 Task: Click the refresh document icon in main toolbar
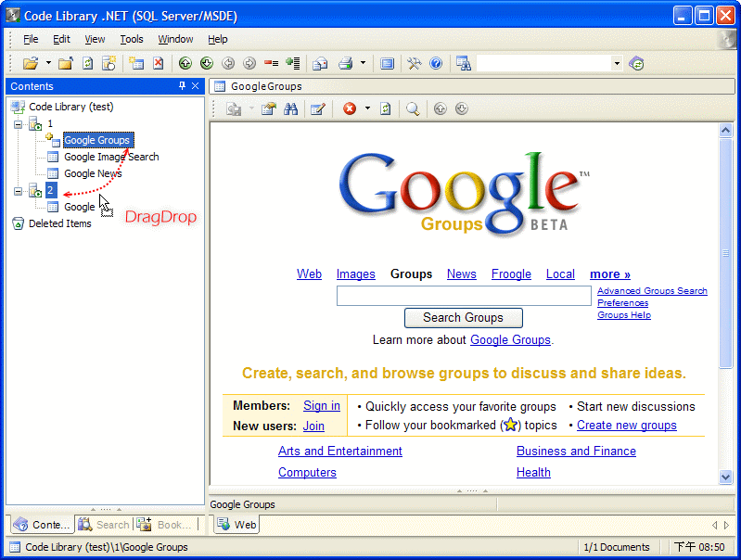coord(87,63)
